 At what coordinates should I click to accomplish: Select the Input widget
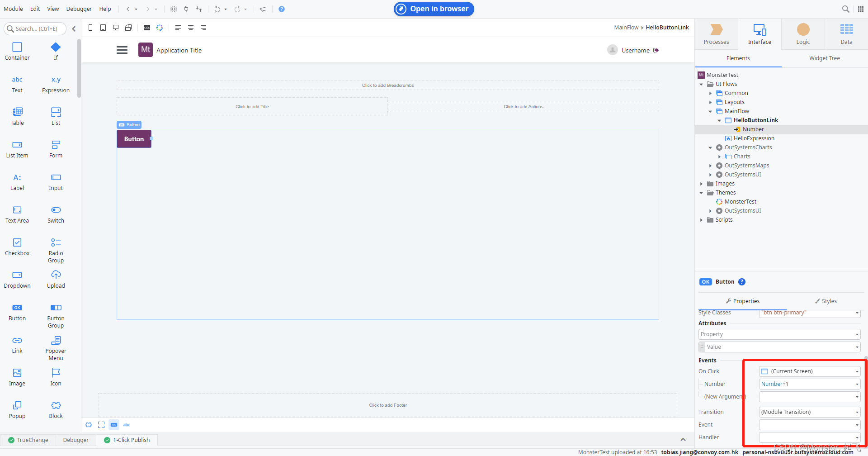pyautogui.click(x=56, y=182)
